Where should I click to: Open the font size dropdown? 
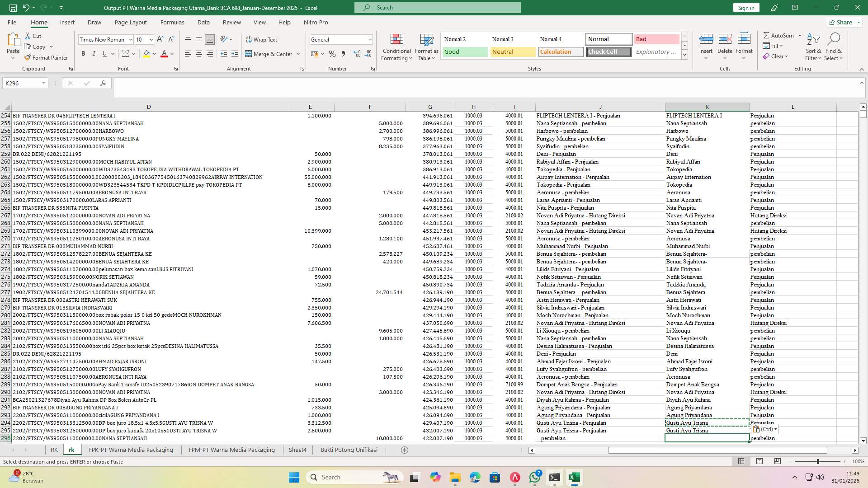click(150, 40)
